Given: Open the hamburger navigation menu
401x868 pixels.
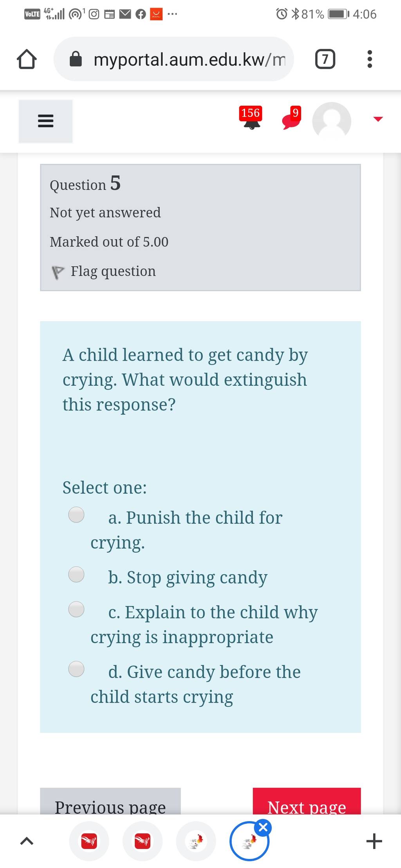Looking at the screenshot, I should (45, 121).
